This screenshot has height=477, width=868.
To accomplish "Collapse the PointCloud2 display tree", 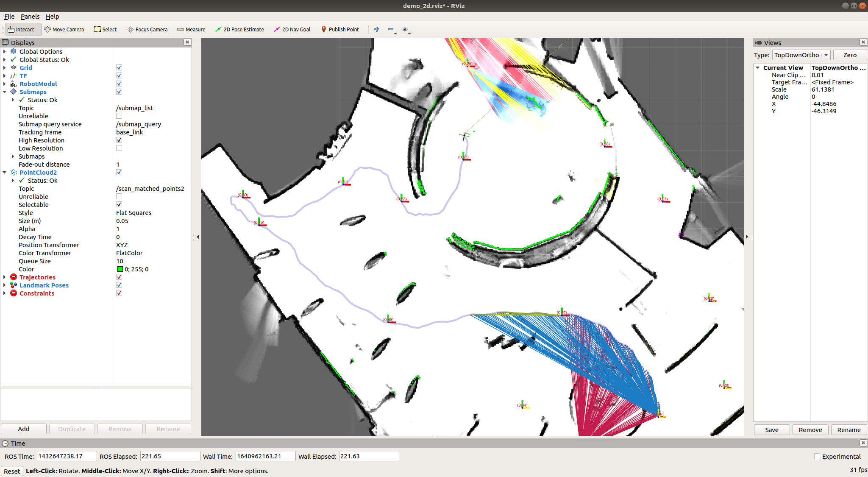I will (x=4, y=172).
